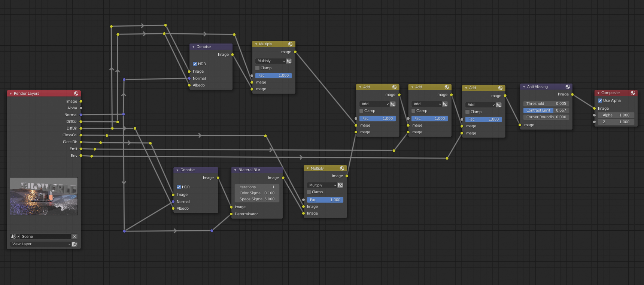
Task: Click the Scene name field
Action: 45,236
